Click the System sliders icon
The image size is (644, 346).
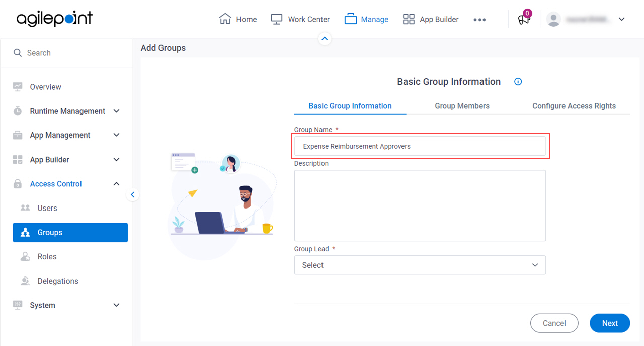click(x=18, y=305)
